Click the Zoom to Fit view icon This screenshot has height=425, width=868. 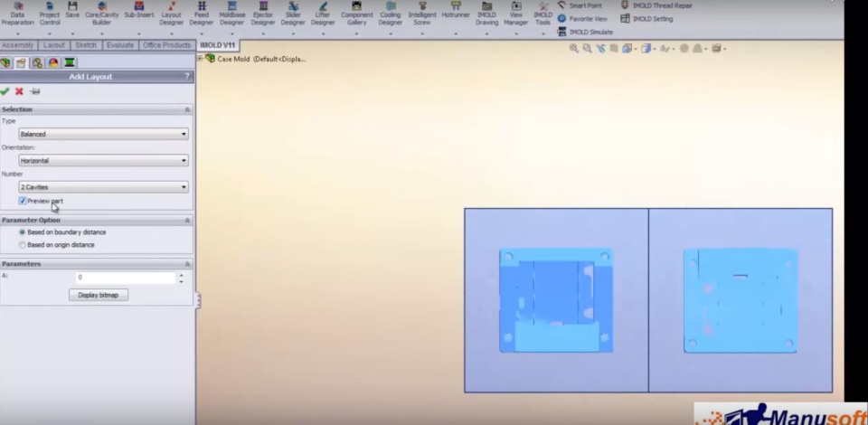coord(574,49)
